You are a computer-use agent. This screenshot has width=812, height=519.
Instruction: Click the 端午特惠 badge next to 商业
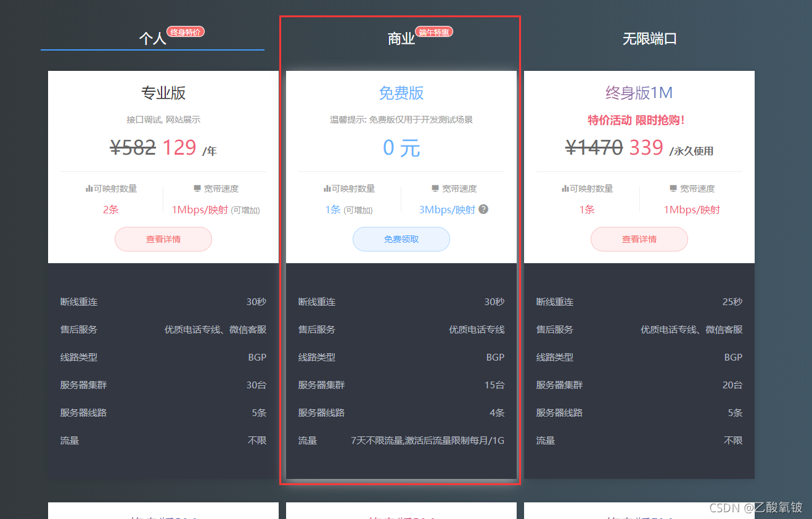tap(434, 31)
